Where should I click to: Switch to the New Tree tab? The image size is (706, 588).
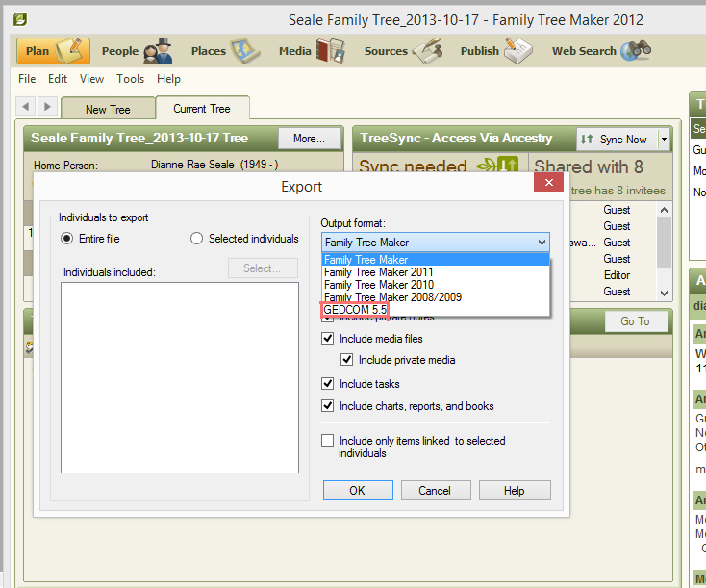108,109
